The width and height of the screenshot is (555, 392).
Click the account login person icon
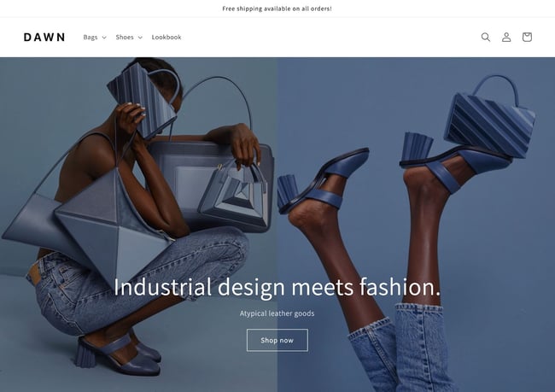coord(506,38)
